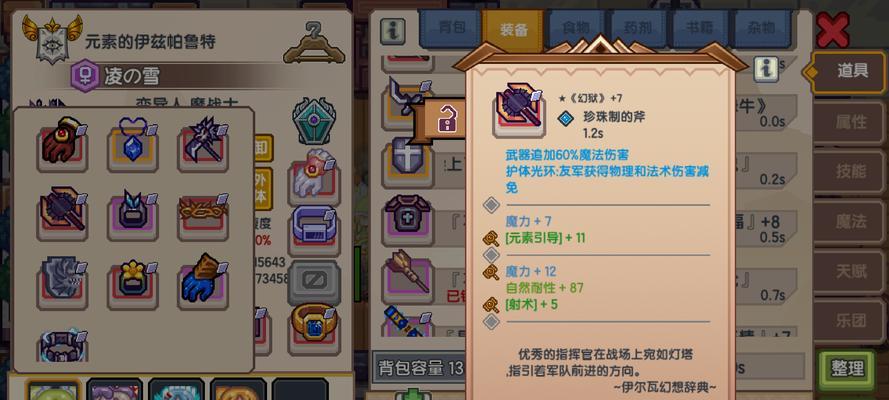This screenshot has width=889, height=400.
Task: Select the blue crystal necklace item
Action: coord(133,144)
